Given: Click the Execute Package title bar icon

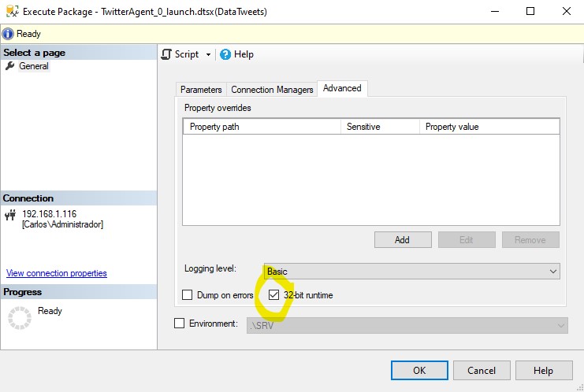Looking at the screenshot, I should 13,11.
